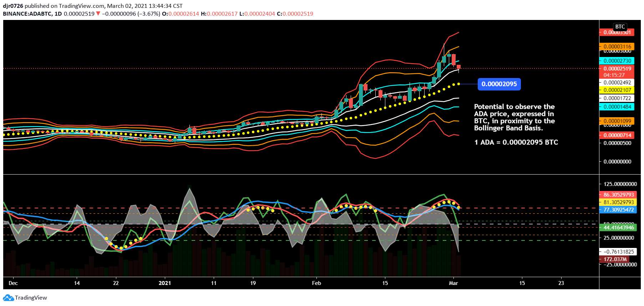Click the open value O:0.00002614
644x306 pixels.
[x=181, y=14]
